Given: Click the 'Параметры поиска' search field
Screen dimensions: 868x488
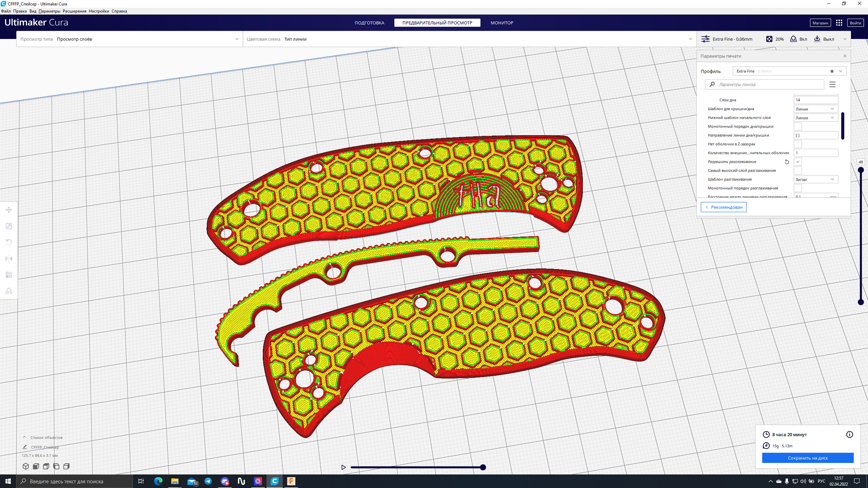Looking at the screenshot, I should (x=765, y=84).
